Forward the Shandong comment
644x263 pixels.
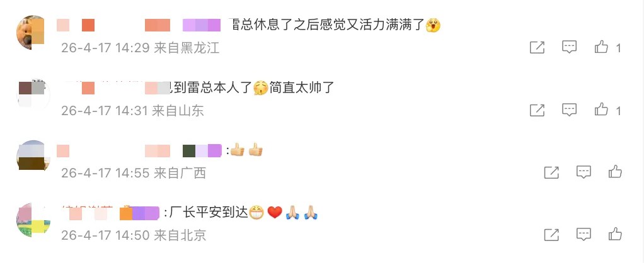click(x=537, y=110)
